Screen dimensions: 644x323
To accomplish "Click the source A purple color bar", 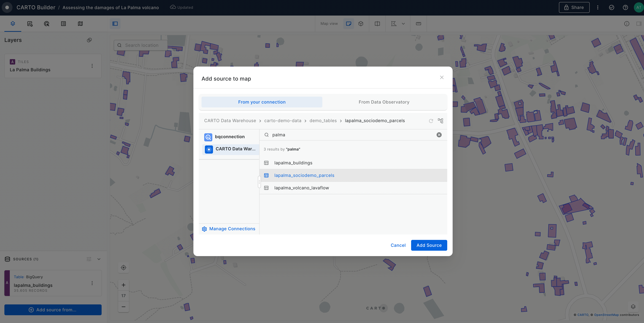I will (x=7, y=283).
